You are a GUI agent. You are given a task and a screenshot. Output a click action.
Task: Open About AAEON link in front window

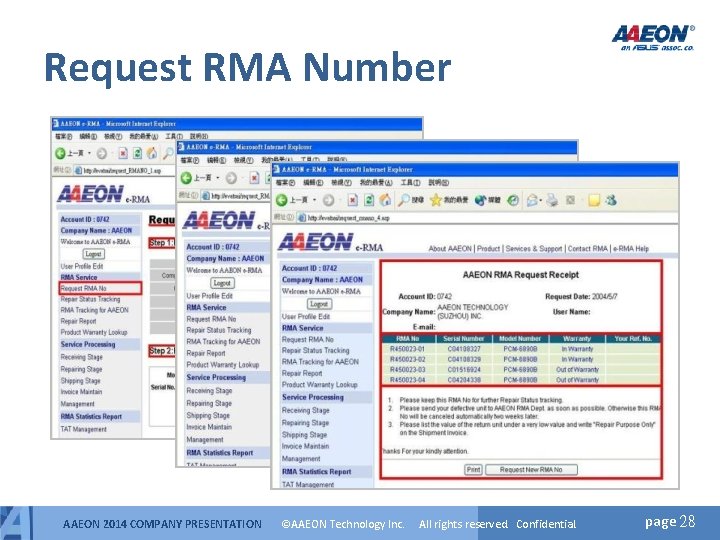[x=450, y=248]
